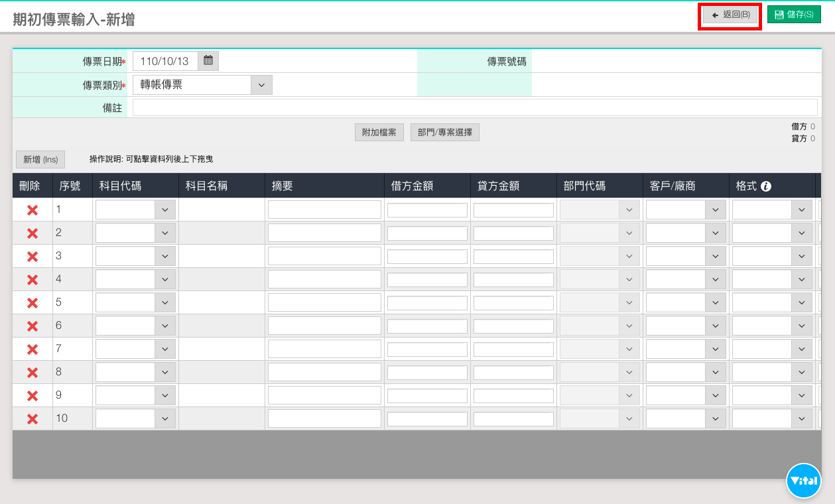Open 部門/專案選擇 selection
The image size is (835, 504).
click(444, 133)
